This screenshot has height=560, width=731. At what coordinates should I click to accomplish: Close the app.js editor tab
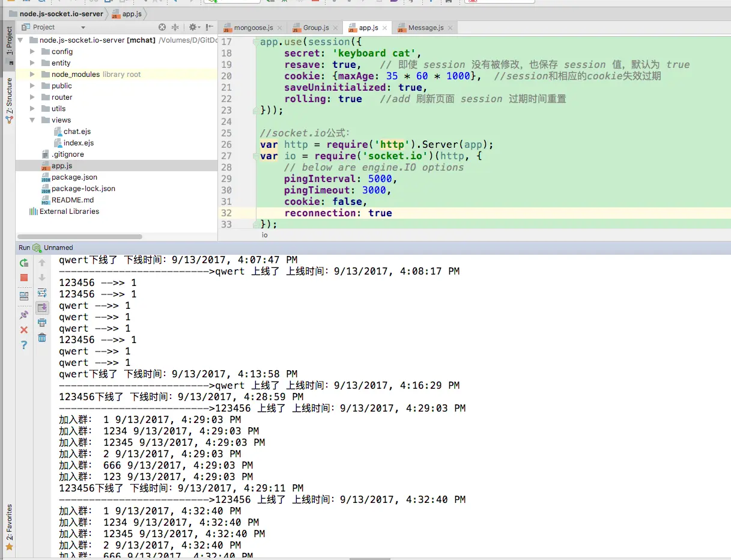[384, 28]
